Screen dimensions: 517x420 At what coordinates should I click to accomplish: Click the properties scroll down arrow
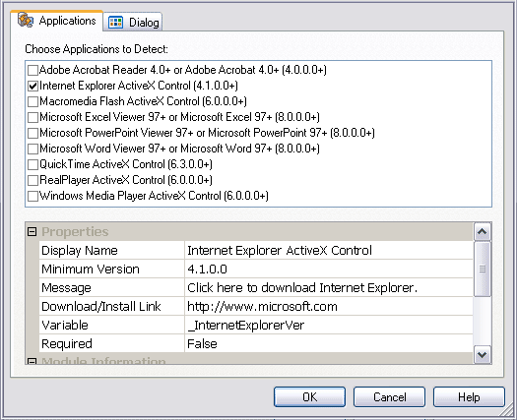click(483, 355)
